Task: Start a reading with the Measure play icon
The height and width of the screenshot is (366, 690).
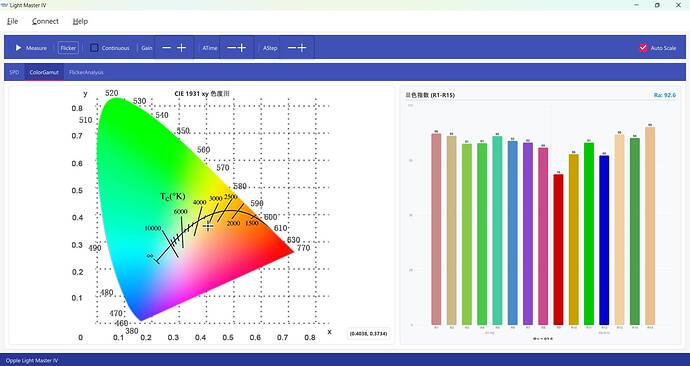Action: [x=18, y=48]
